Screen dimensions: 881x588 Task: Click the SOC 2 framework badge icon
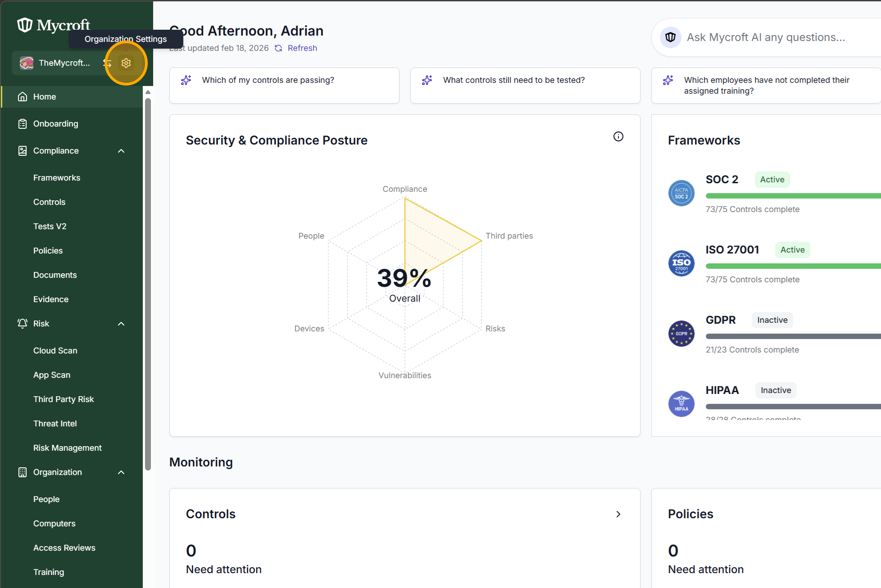pos(681,193)
